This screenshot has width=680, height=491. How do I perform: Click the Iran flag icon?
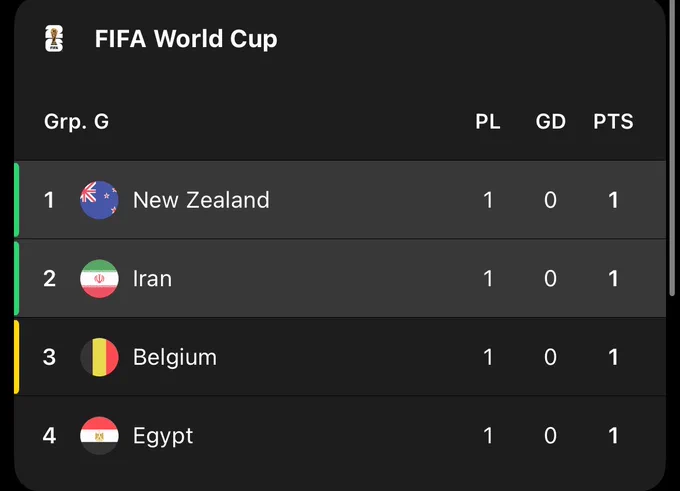tap(99, 278)
